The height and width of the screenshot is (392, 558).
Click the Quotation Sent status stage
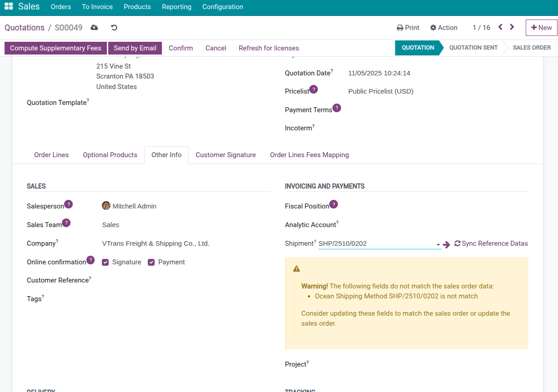click(473, 48)
